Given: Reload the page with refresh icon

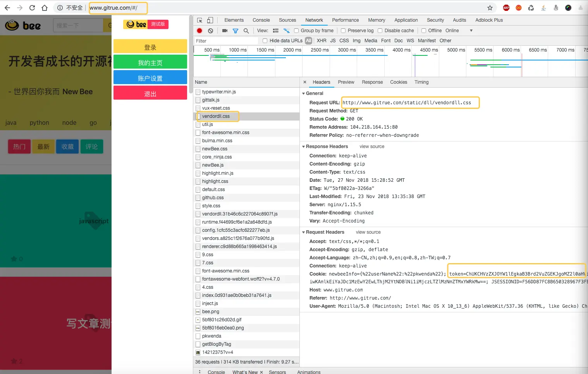Looking at the screenshot, I should 32,8.
